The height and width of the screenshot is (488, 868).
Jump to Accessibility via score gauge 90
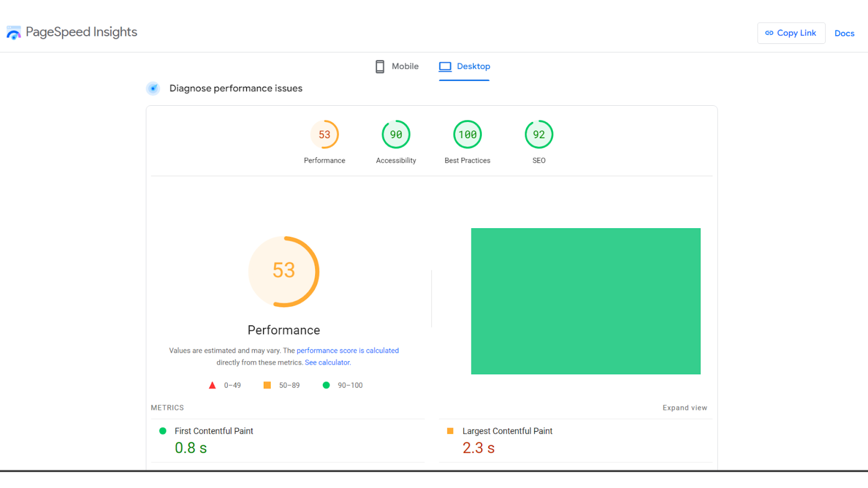point(396,134)
